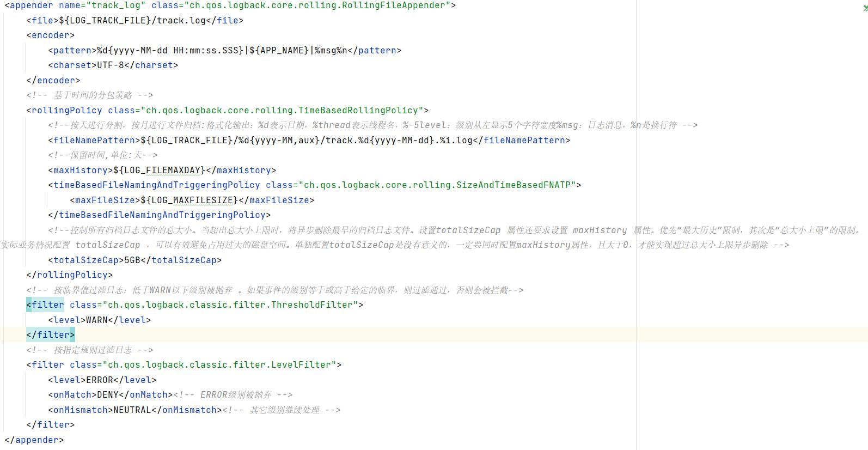
Task: Click the 5GB totalSizeCap value
Action: 132,260
